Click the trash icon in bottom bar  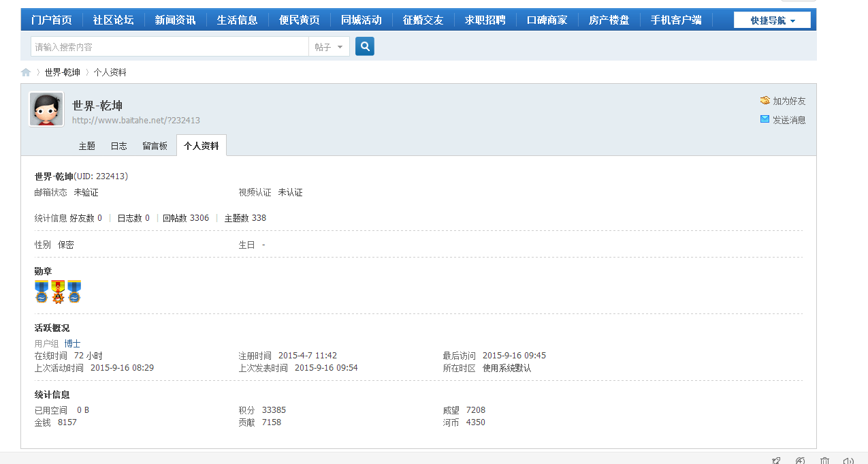(824, 460)
